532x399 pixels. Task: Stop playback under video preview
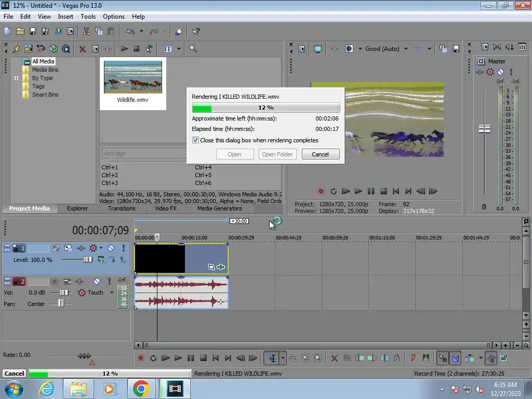pos(383,191)
